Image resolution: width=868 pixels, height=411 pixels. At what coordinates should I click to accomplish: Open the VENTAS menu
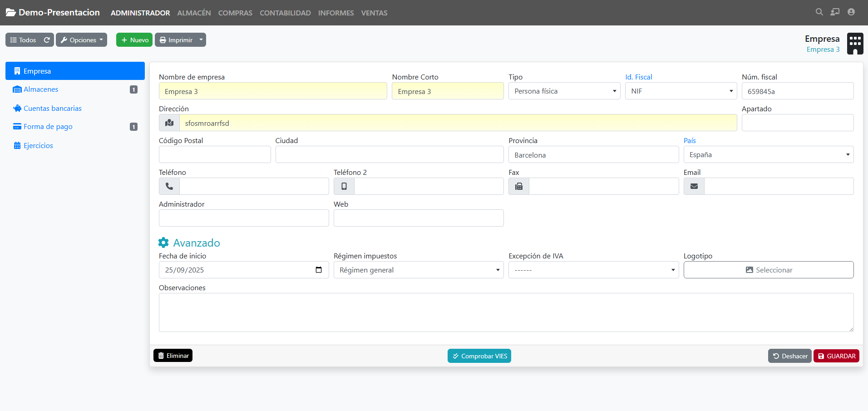click(374, 13)
